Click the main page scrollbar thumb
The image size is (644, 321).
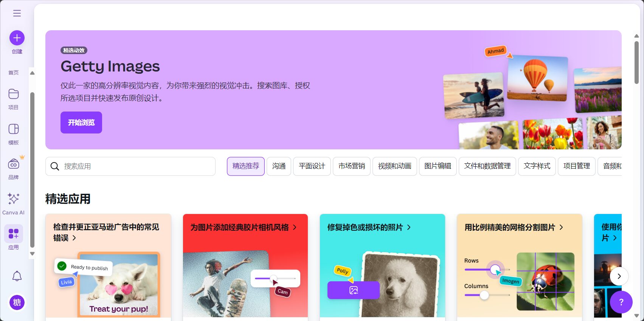pyautogui.click(x=636, y=62)
